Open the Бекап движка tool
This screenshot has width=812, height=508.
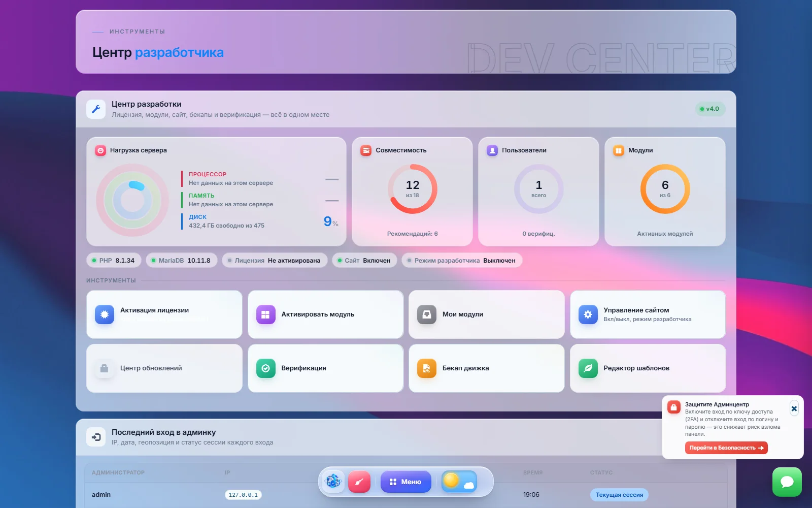click(x=487, y=368)
